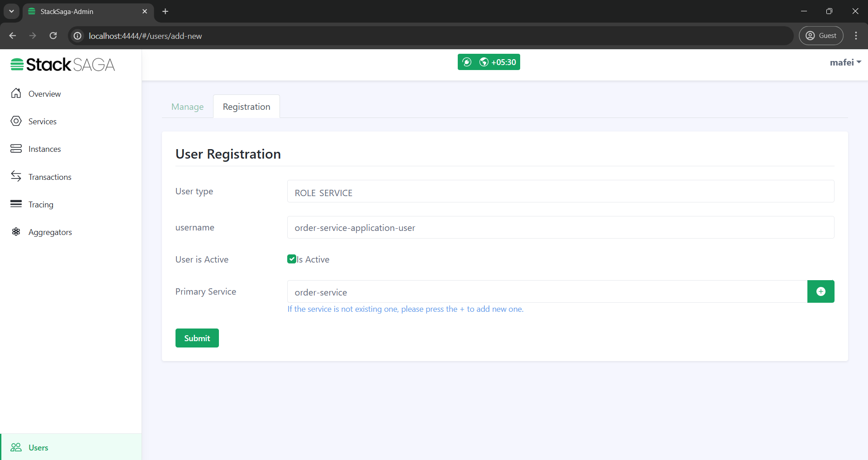Click inside the username input field
868x460 pixels.
point(560,227)
